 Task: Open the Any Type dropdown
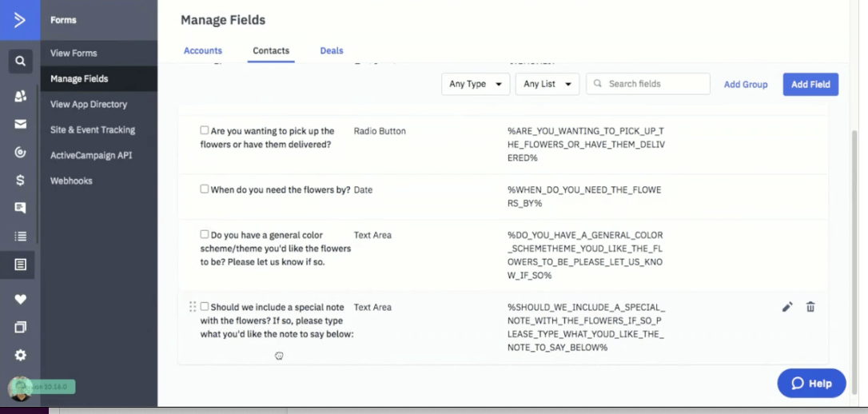pyautogui.click(x=476, y=84)
